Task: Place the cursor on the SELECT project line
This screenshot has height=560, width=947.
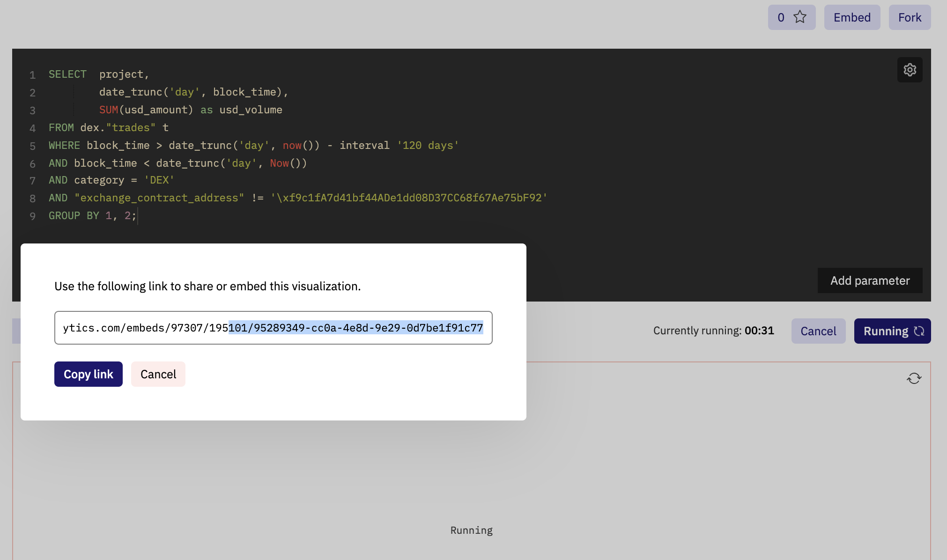Action: click(99, 74)
